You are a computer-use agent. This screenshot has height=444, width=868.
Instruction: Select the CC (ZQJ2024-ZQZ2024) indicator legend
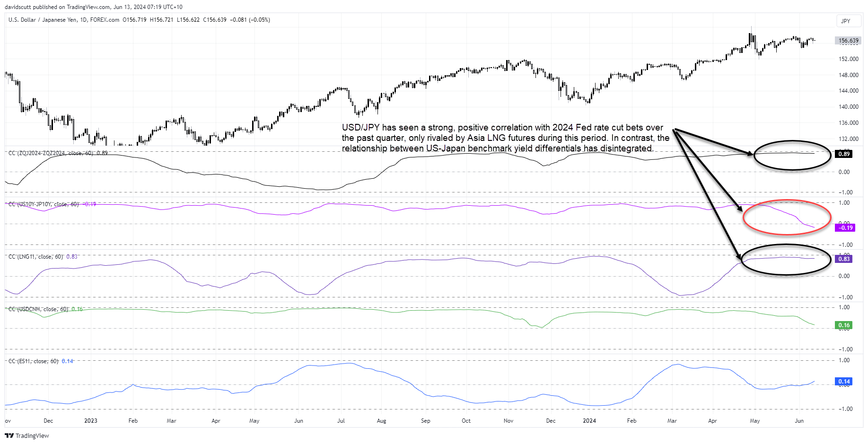tap(51, 153)
